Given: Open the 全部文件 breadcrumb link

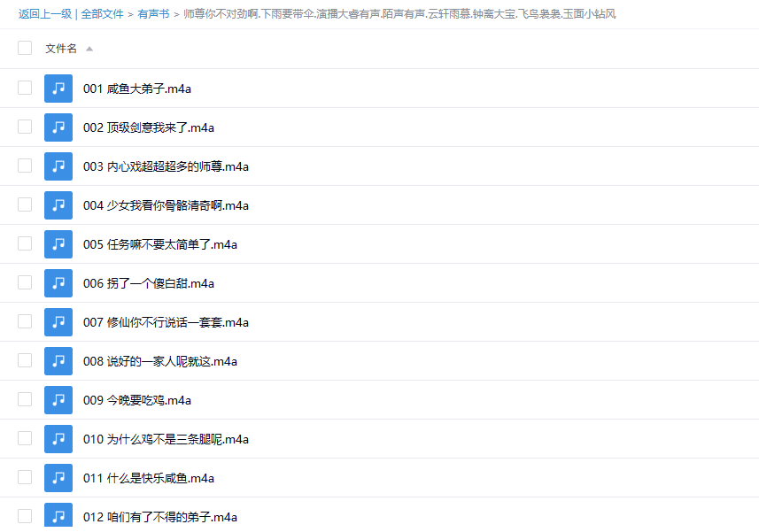Looking at the screenshot, I should click(103, 14).
